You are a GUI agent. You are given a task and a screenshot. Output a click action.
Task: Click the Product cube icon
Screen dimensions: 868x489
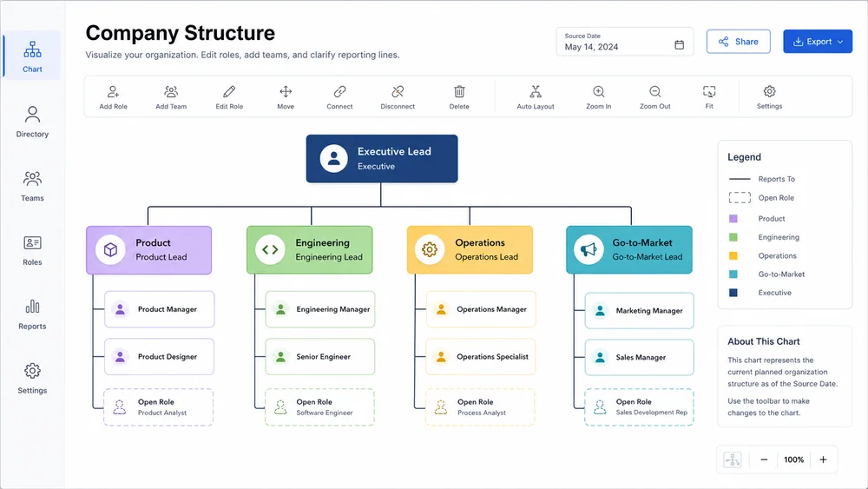(111, 250)
